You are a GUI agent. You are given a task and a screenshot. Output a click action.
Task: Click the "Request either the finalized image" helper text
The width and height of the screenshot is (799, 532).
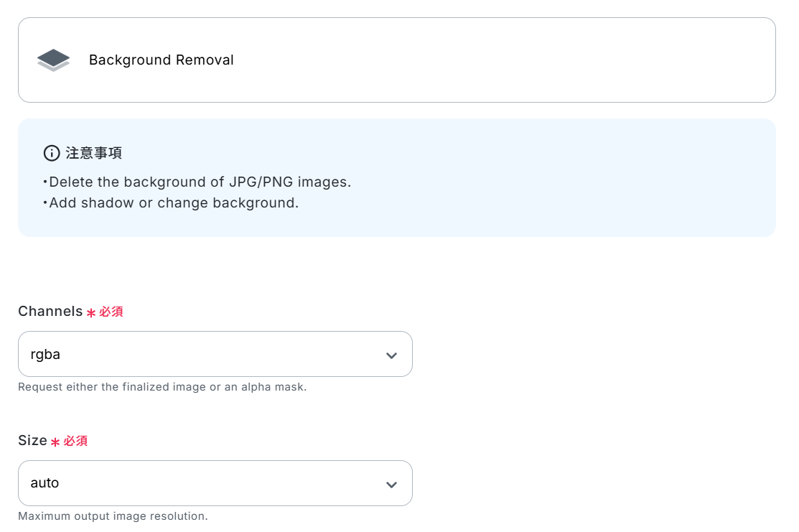pyautogui.click(x=162, y=387)
